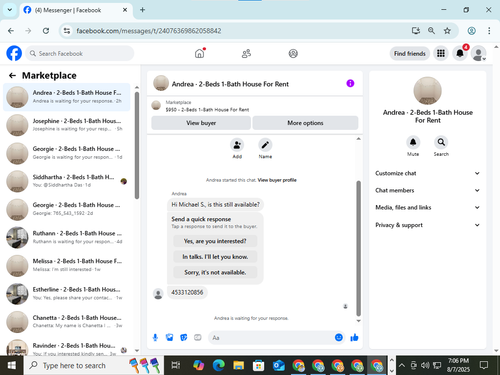Open Estherline's conversation
500x375 pixels.
tap(67, 294)
